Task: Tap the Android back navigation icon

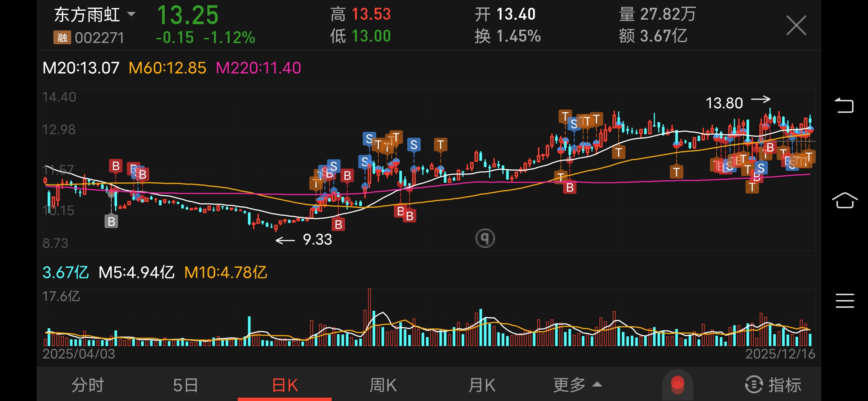Action: click(x=844, y=105)
